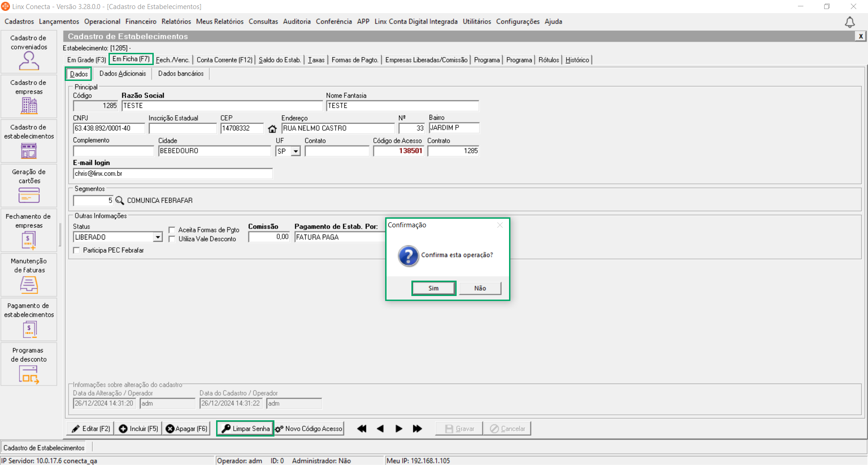The height and width of the screenshot is (465, 868).
Task: Switch to Formas de Pagto. tab
Action: (355, 60)
